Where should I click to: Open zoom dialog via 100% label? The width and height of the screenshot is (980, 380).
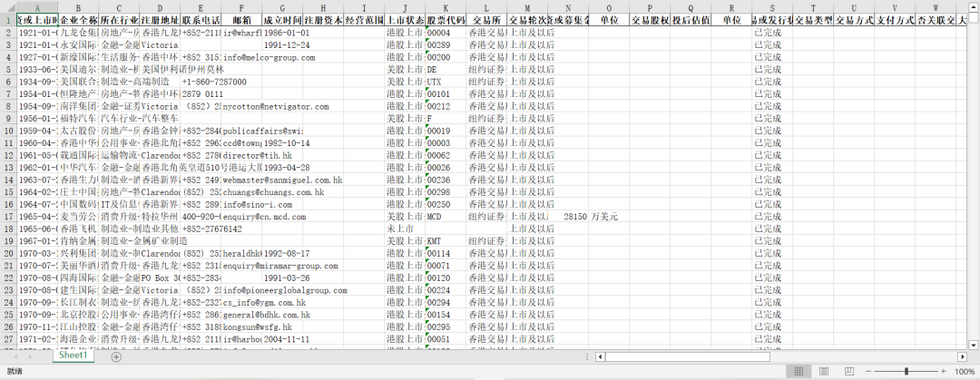click(965, 371)
